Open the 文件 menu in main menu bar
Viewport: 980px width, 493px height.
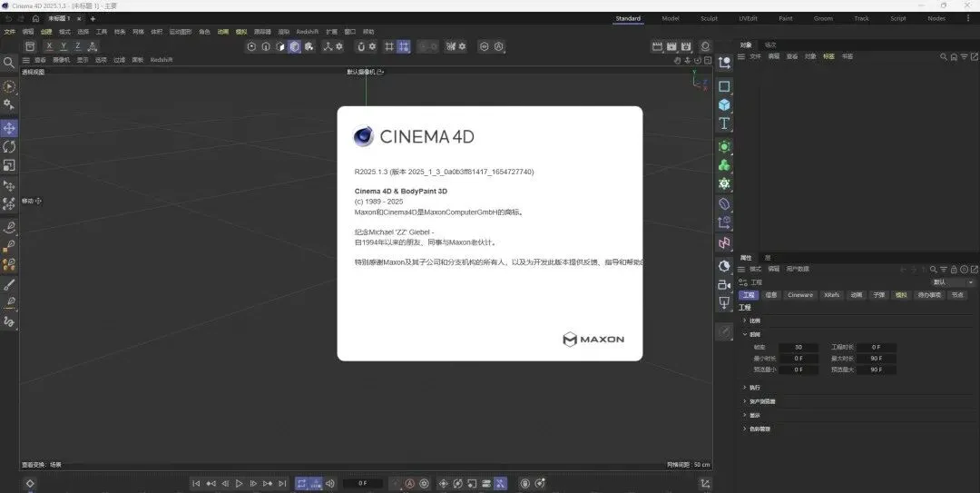pyautogui.click(x=9, y=32)
